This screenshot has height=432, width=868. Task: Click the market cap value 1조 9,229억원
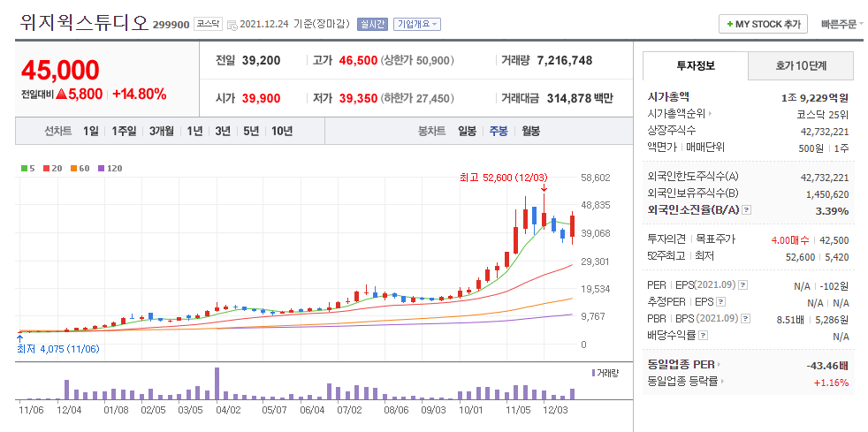click(815, 98)
